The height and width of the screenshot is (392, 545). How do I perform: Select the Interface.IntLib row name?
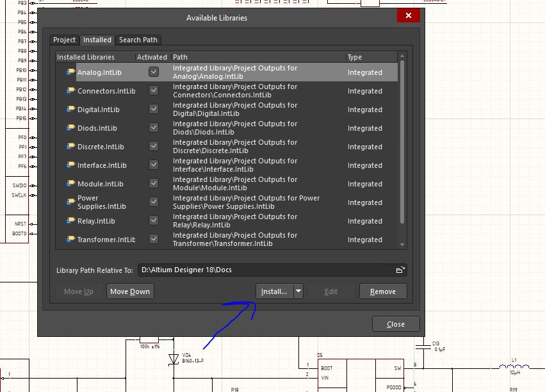click(x=102, y=165)
